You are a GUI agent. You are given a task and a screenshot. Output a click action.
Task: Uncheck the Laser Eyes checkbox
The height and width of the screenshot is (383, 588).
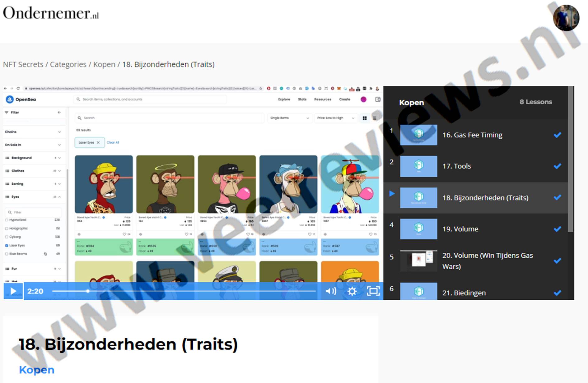coord(7,245)
